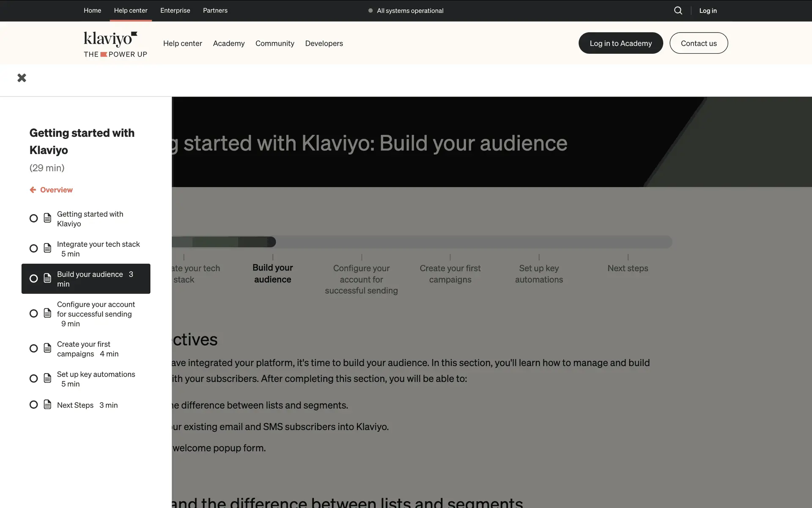Click document icon beside Integrate your tech stack
The image size is (812, 508).
coord(47,248)
